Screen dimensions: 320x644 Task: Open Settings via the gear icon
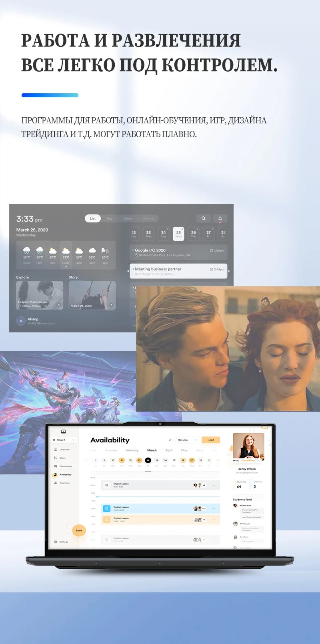point(56,542)
